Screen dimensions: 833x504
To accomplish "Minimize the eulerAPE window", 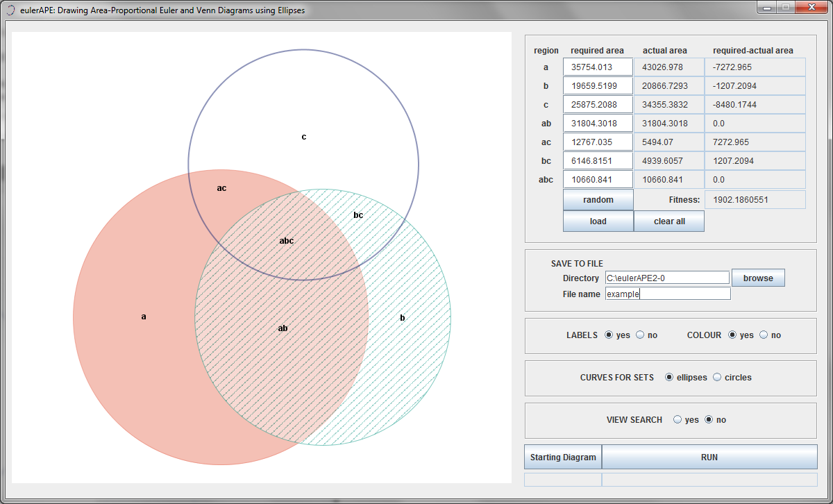I will 767,7.
